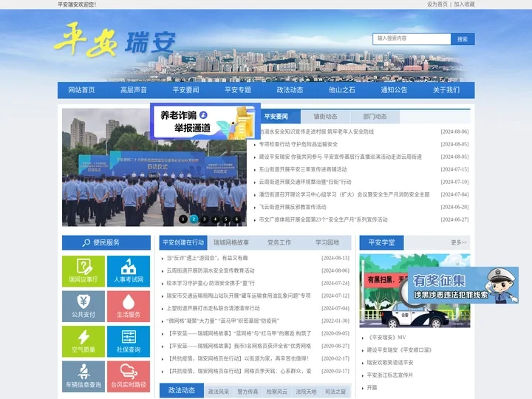Open the 公共支付 service tile
Image resolution: width=532 pixels, height=399 pixels.
pyautogui.click(x=83, y=307)
